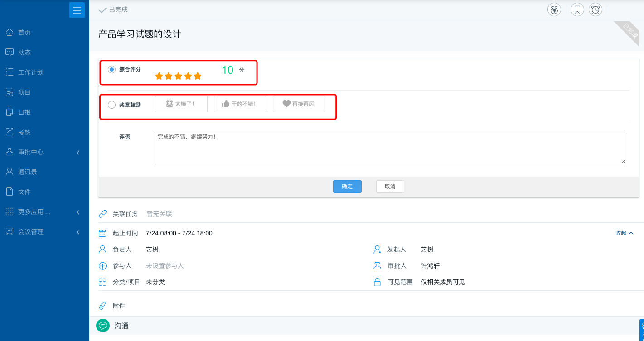Click the green 沟通 chat bubble icon
The height and width of the screenshot is (341, 644).
click(103, 326)
